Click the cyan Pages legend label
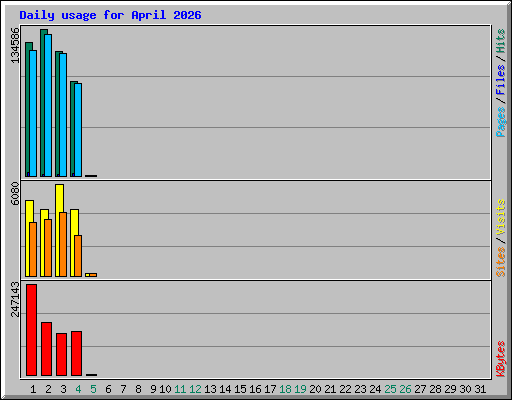 501,122
